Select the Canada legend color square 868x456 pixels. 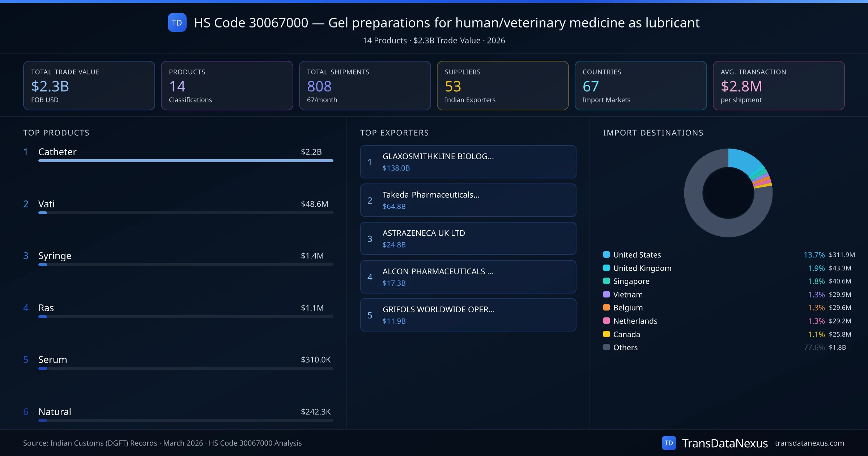click(607, 334)
